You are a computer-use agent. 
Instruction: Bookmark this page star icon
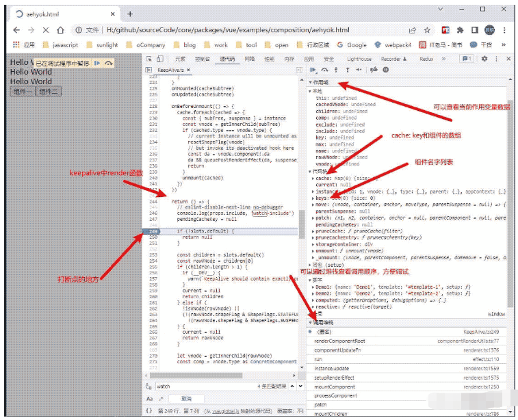(427, 30)
